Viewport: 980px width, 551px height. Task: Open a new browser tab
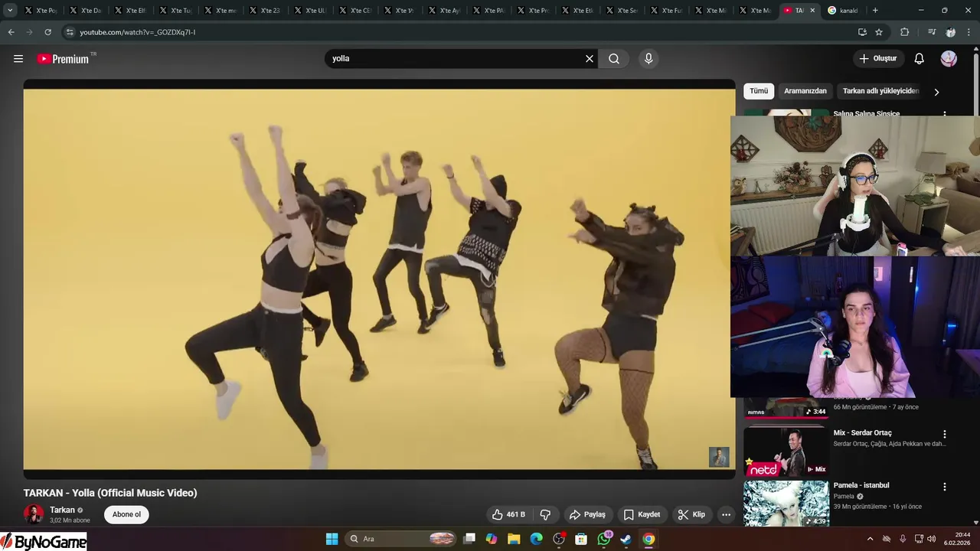click(875, 11)
